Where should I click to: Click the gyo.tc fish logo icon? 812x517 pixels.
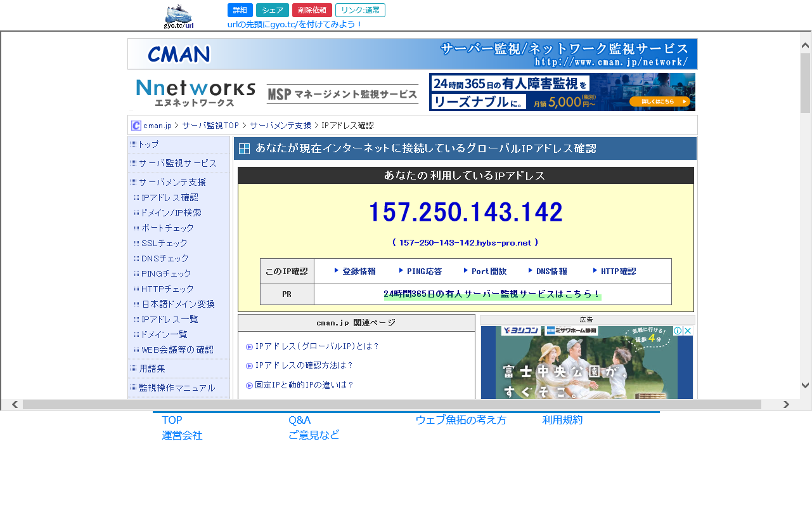coord(178,16)
